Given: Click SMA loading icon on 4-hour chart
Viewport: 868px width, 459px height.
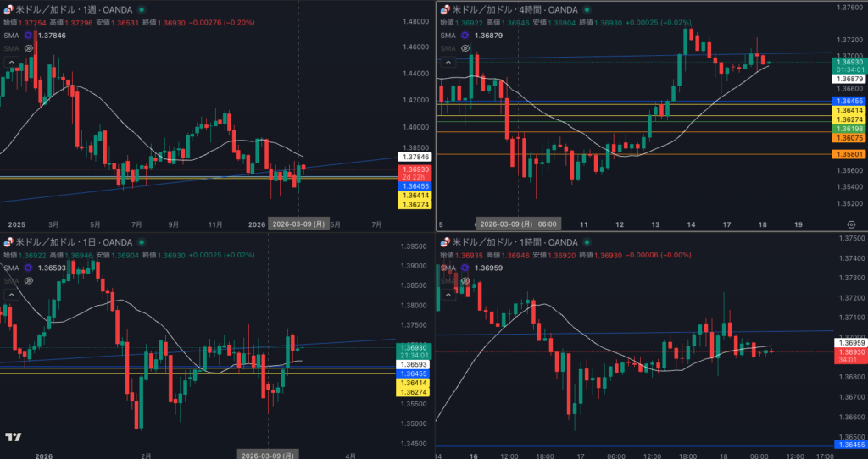Looking at the screenshot, I should 465,36.
